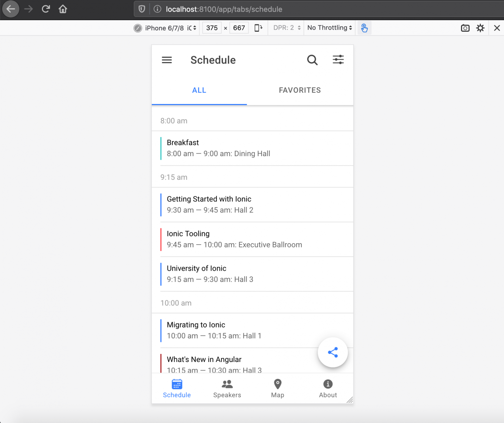The height and width of the screenshot is (423, 504).
Task: Open the University of Ionic session
Action: pyautogui.click(x=252, y=274)
